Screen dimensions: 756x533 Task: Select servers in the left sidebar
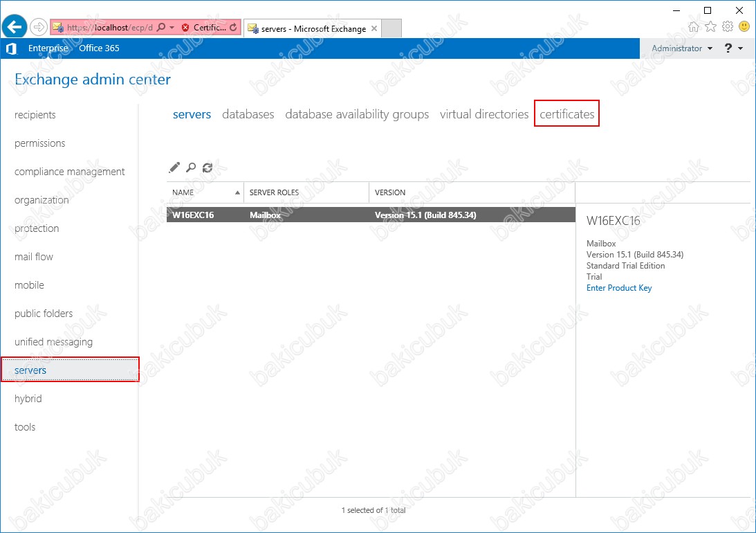[70, 370]
